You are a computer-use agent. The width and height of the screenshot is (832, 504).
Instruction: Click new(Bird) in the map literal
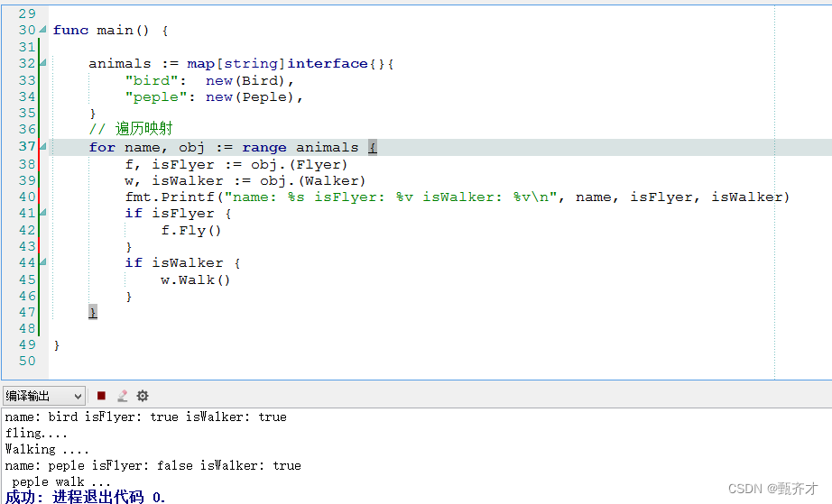pyautogui.click(x=245, y=80)
